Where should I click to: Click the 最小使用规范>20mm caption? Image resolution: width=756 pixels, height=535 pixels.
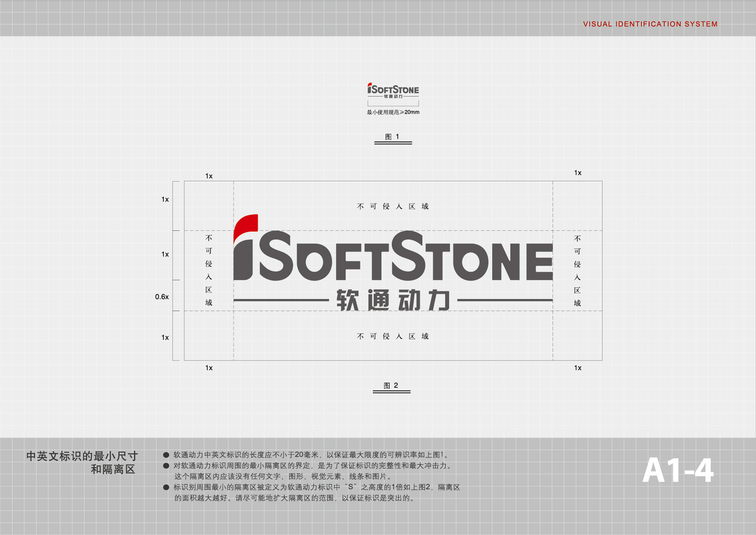point(393,112)
